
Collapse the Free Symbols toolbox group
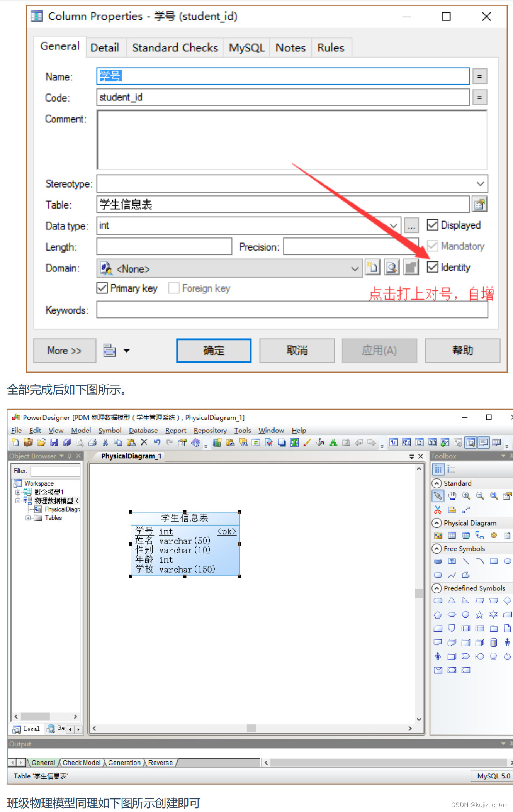click(437, 549)
